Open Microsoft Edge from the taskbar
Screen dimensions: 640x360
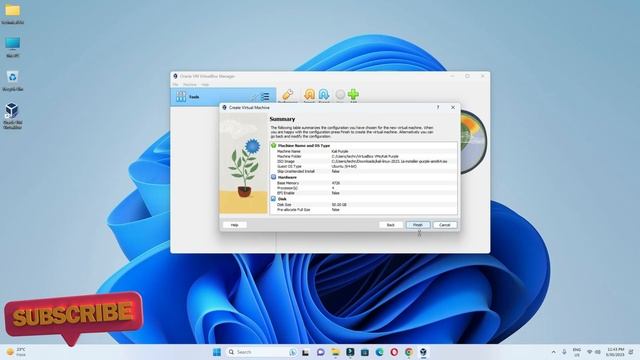tap(380, 352)
